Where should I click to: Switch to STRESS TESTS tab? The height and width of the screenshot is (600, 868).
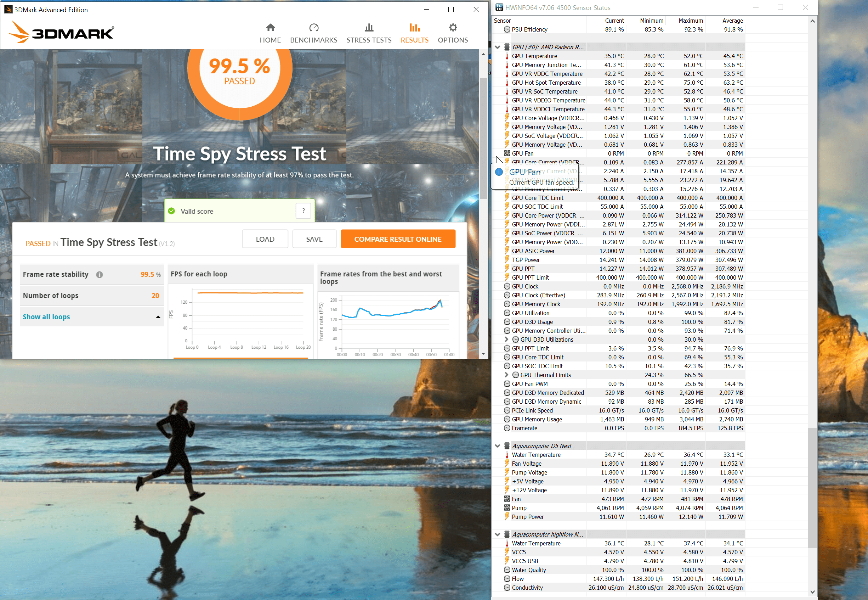(x=369, y=33)
